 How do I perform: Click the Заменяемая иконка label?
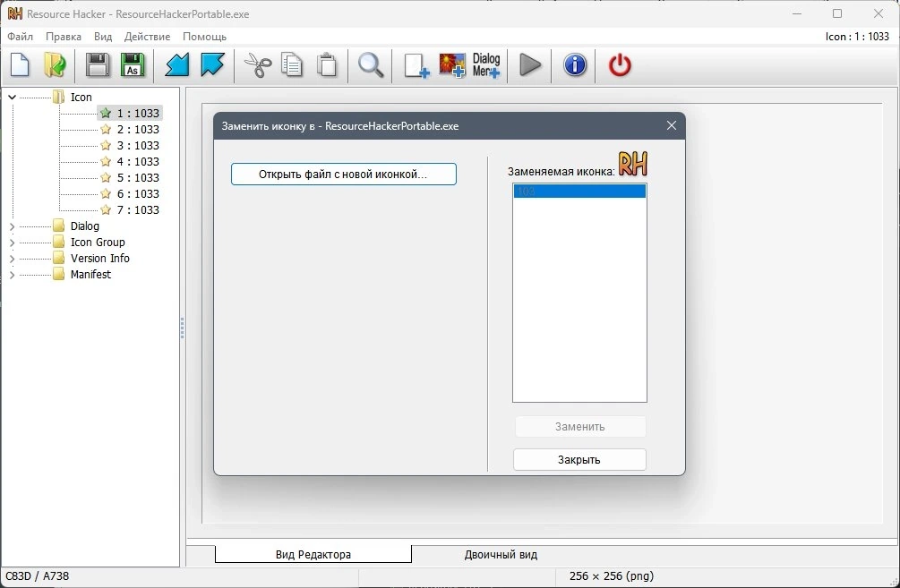pos(561,171)
